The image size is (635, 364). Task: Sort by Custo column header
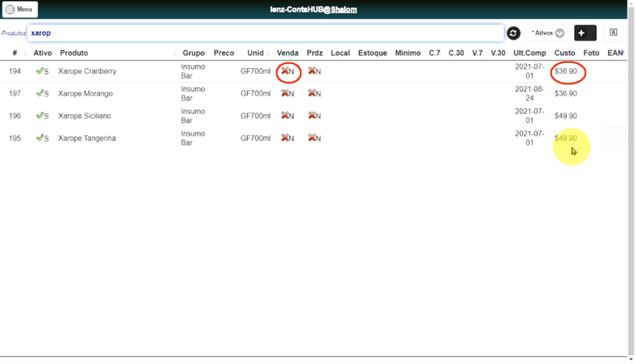click(564, 53)
